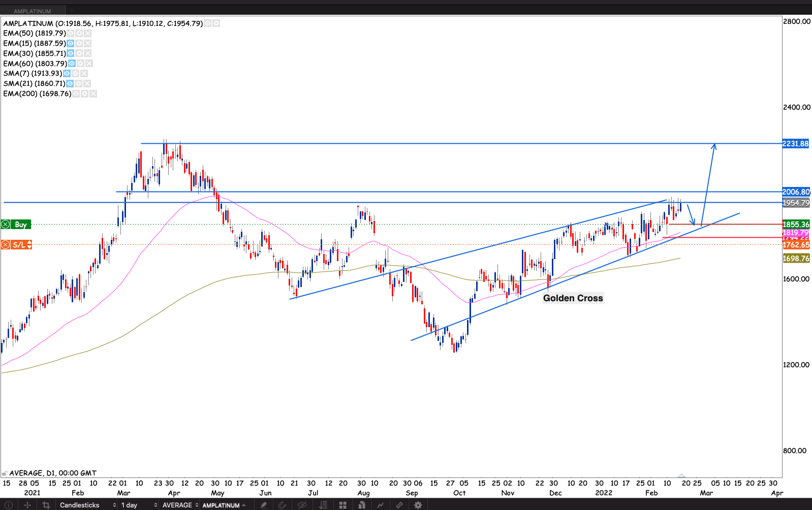Screen dimensions: 812x510
Task: Open chart settings gear in bottom toolbar
Action: 418,505
